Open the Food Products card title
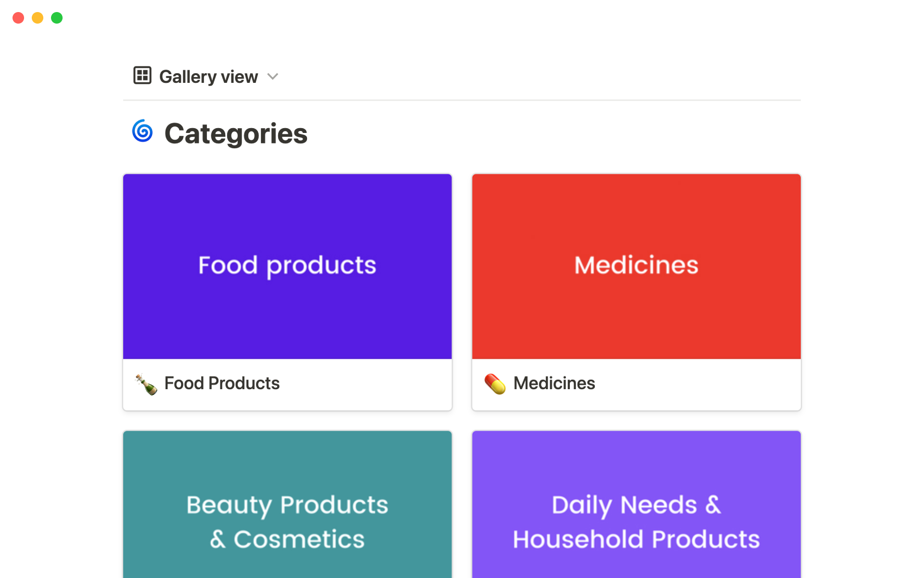 tap(222, 383)
